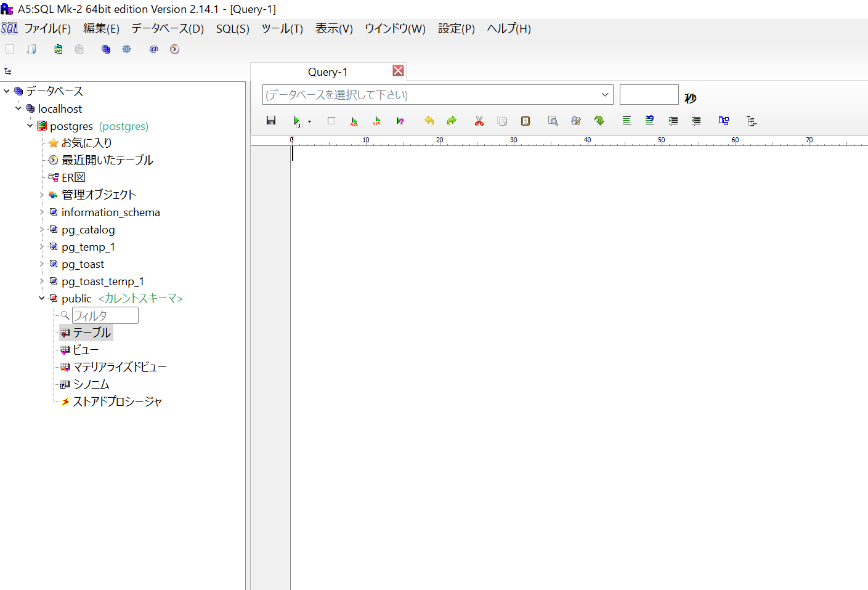The image size is (868, 590).
Task: Click the run and export CSV icon
Action: [x=377, y=121]
